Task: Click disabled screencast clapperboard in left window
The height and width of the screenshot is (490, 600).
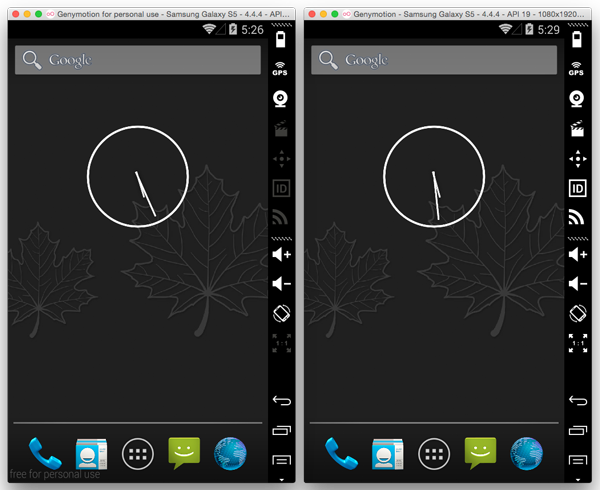Action: tap(281, 129)
